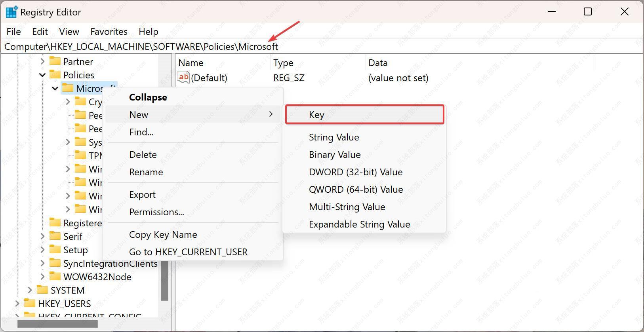Click the Registered folder icon

(x=55, y=222)
